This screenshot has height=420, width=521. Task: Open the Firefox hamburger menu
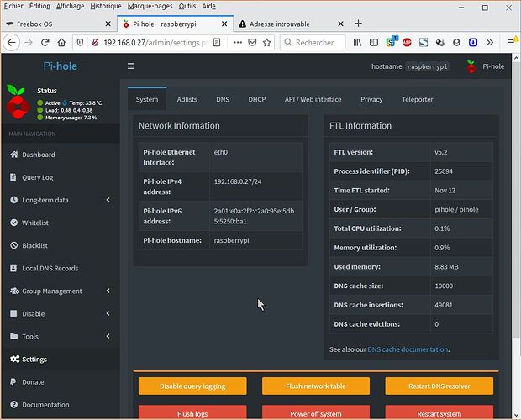point(511,43)
